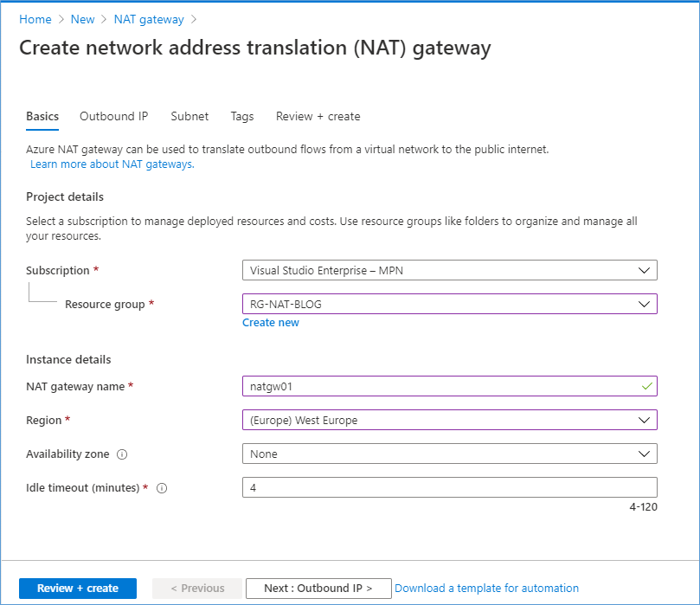Click the page title Create network address translation gateway
This screenshot has width=700, height=605.
[255, 48]
